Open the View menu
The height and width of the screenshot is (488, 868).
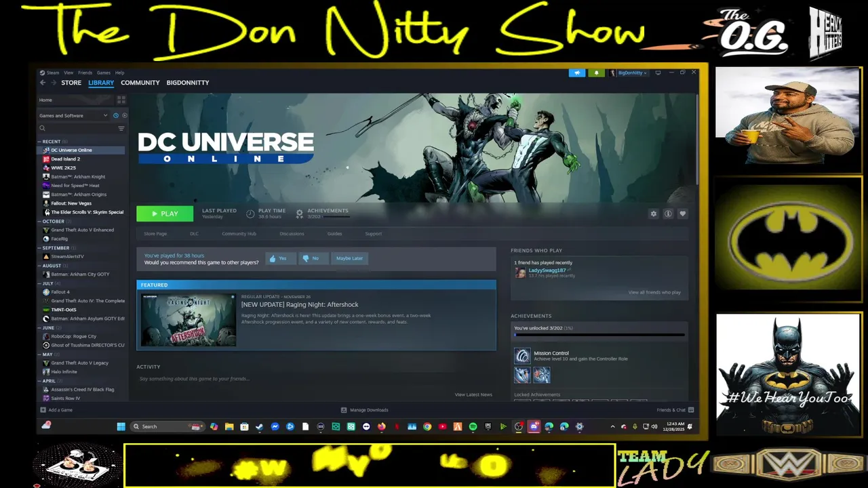68,73
